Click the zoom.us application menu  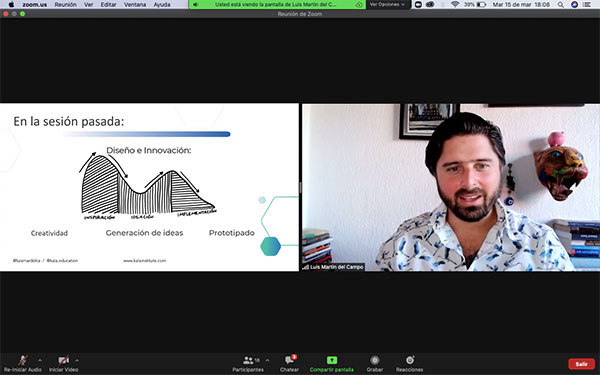click(33, 5)
